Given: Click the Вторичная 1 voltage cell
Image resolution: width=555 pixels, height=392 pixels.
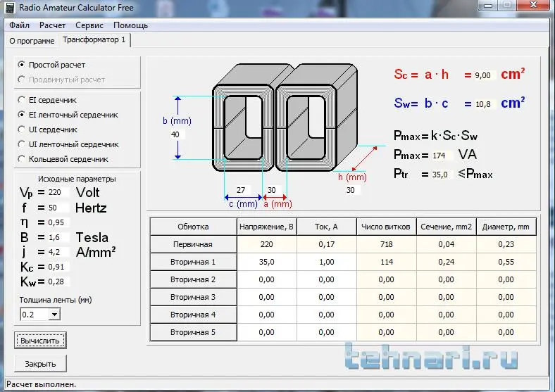Looking at the screenshot, I should pos(266,262).
